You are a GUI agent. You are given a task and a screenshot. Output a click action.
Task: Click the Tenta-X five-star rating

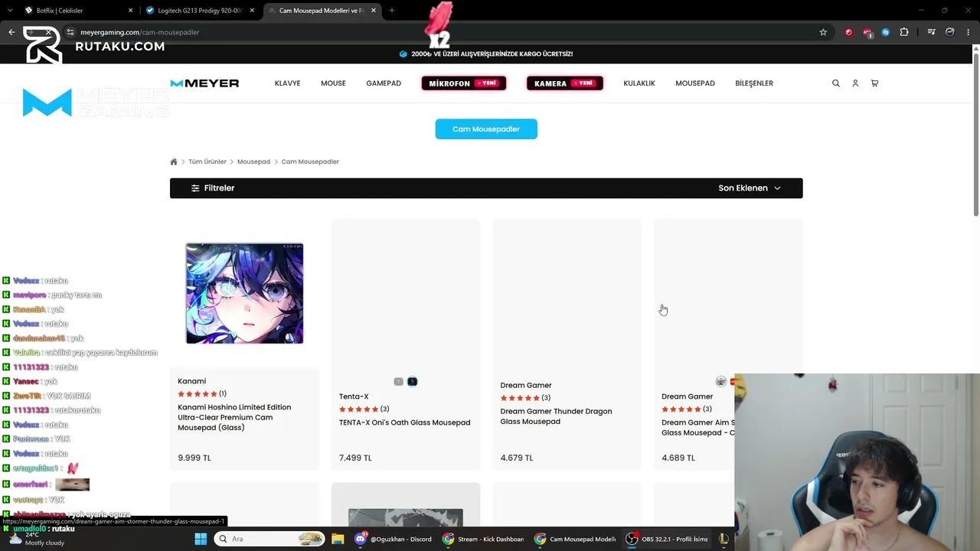coord(359,409)
